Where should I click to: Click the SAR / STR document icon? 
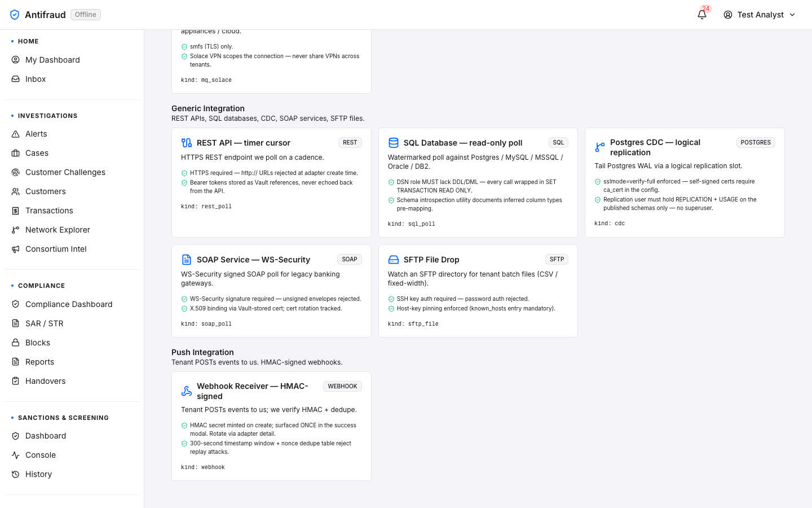pyautogui.click(x=16, y=323)
